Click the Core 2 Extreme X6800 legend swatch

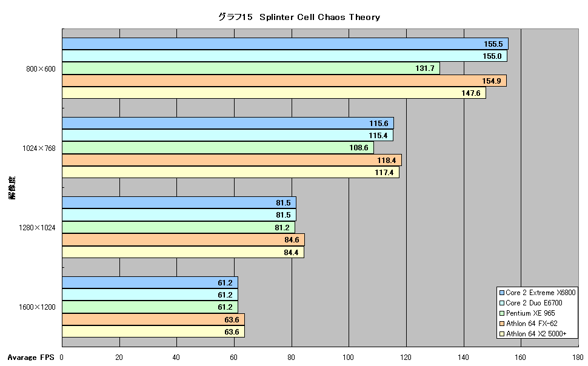coord(502,293)
